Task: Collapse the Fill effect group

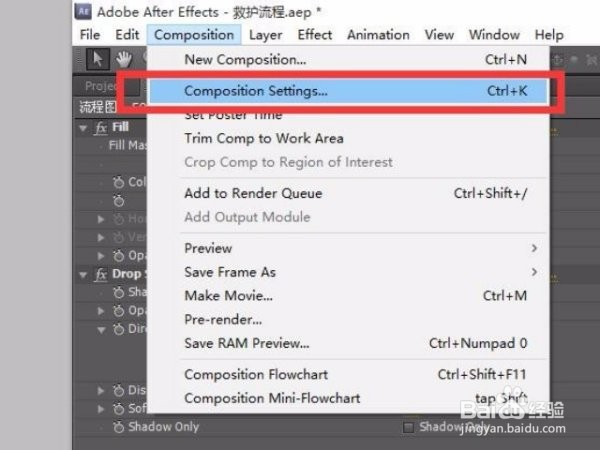Action: point(83,128)
